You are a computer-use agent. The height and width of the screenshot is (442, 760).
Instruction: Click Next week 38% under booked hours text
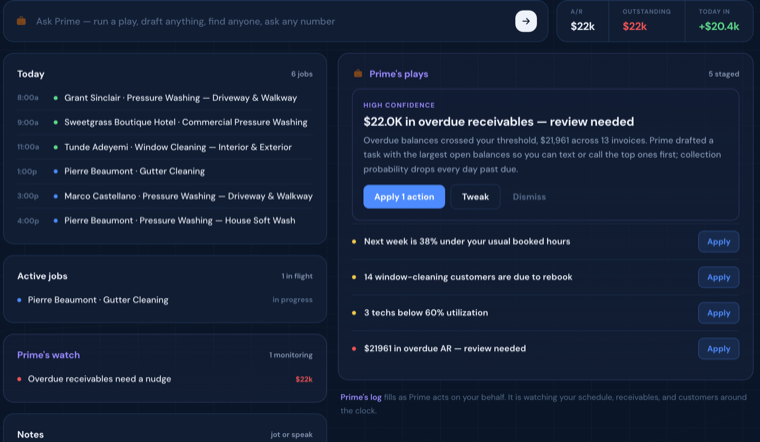[467, 241]
